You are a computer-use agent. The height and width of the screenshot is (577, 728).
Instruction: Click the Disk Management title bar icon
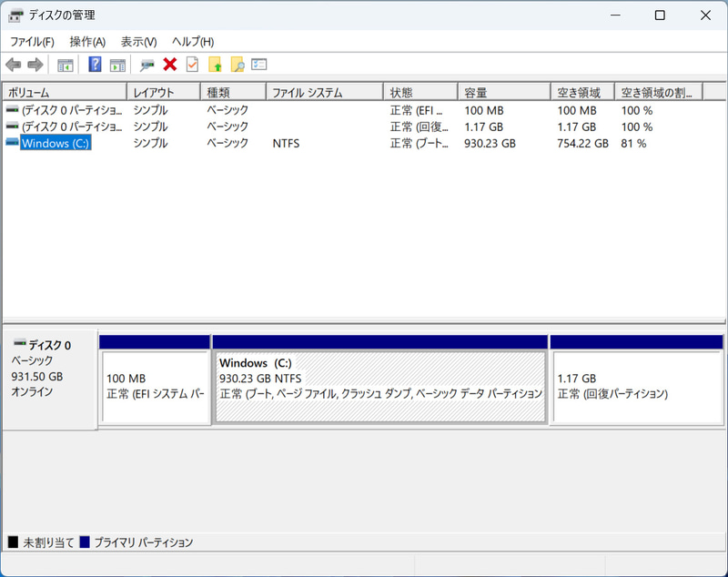15,15
